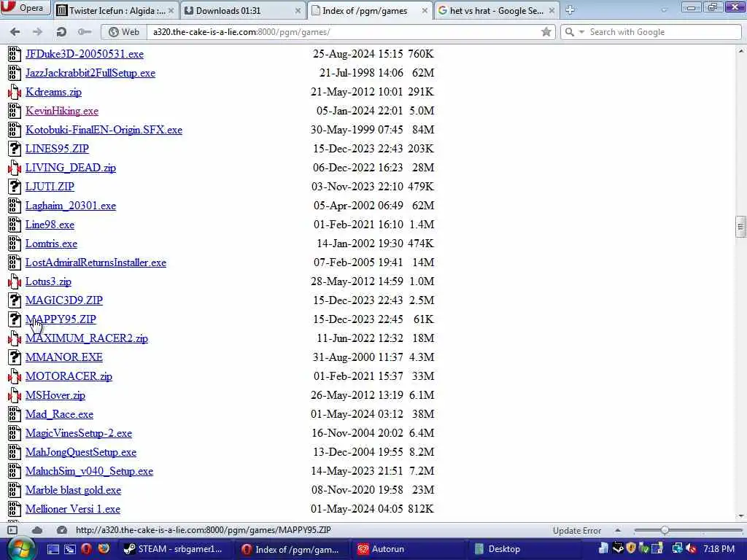Open MagicVinesSetup-2.exe link

tap(79, 433)
